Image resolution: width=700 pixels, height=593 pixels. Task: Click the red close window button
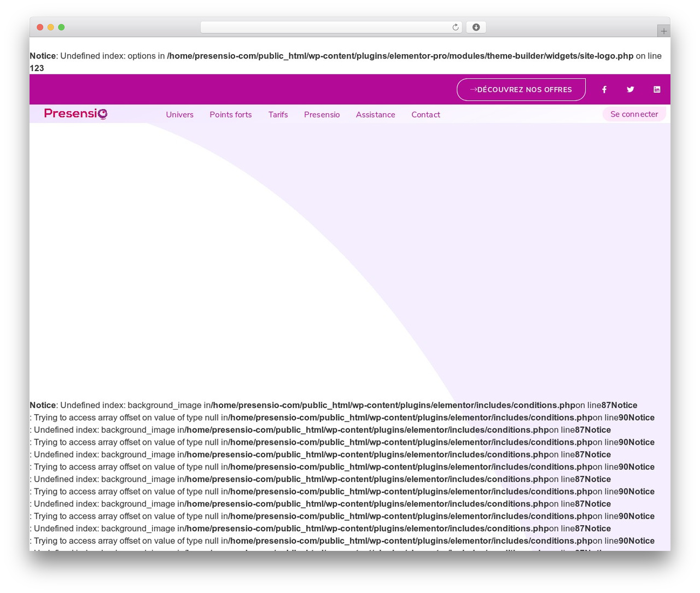[40, 27]
